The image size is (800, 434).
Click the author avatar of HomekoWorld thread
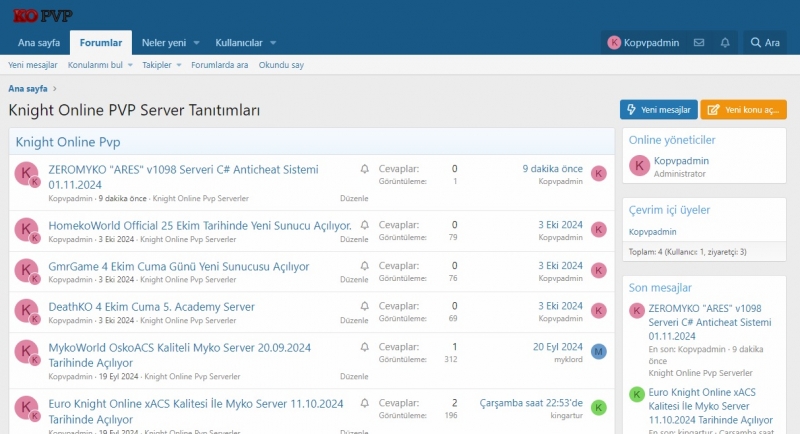(x=26, y=230)
